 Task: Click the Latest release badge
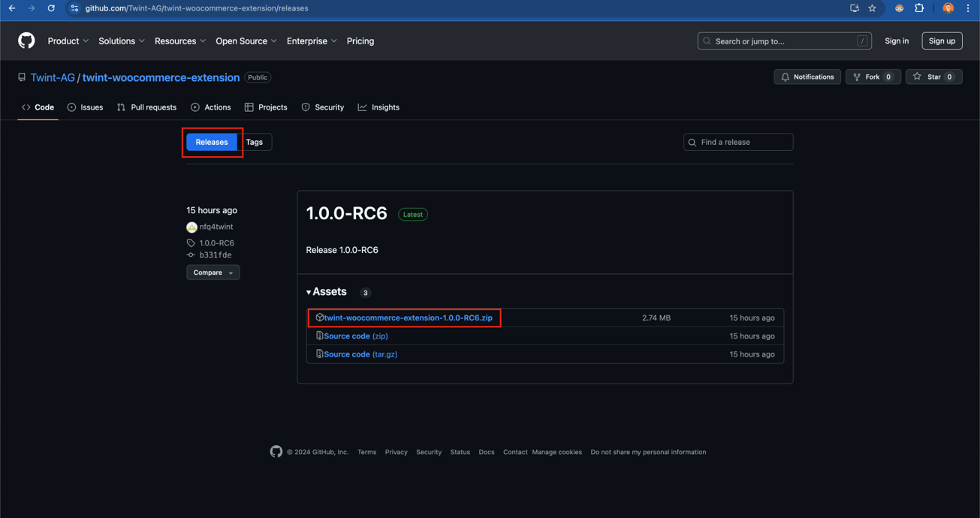(413, 215)
